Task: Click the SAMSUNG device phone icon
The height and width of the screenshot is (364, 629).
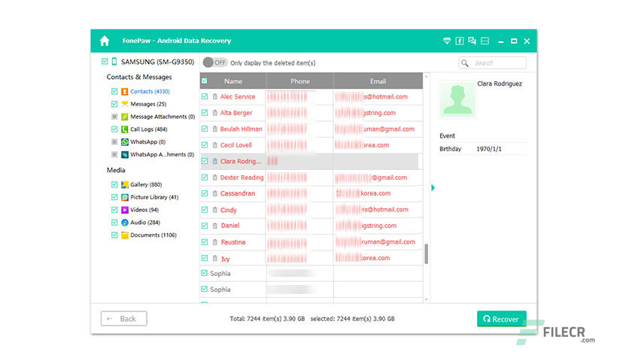Action: (114, 62)
